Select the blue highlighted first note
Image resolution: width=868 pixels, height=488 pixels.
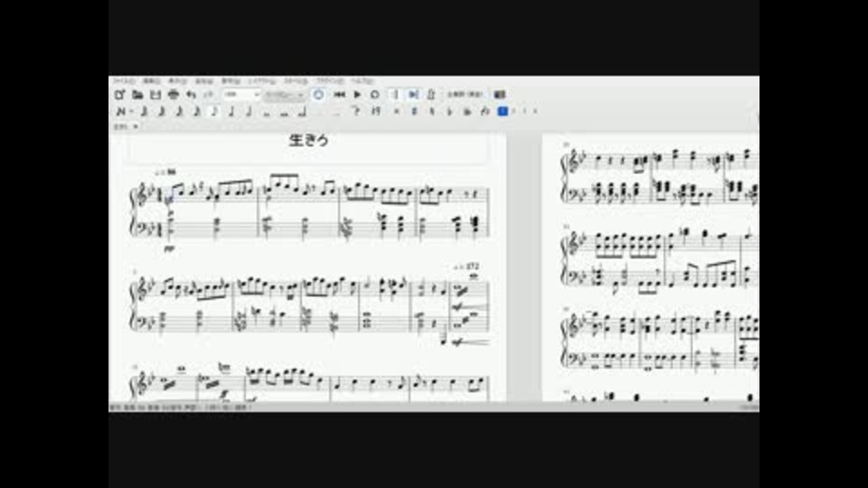(x=169, y=201)
